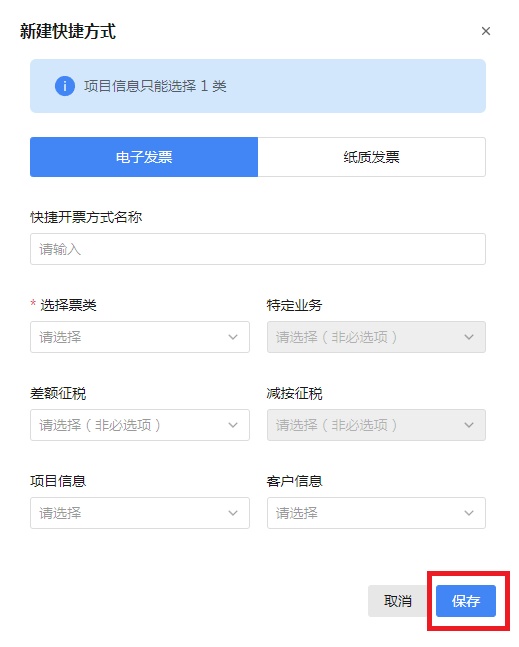Click the 客户信息 chevron arrow
This screenshot has height=647, width=519.
pos(469,513)
